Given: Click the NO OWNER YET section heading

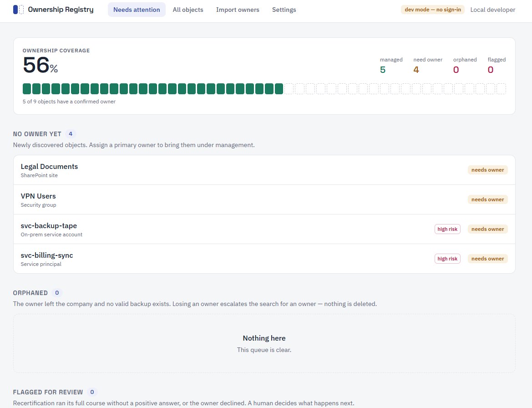Looking at the screenshot, I should (37, 134).
